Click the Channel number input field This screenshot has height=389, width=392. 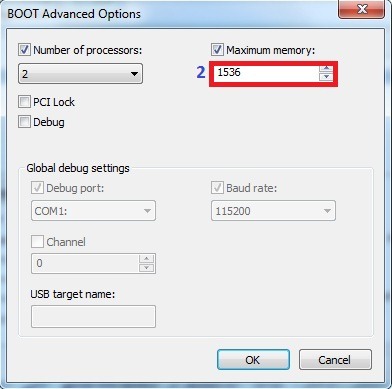pyautogui.click(x=85, y=263)
